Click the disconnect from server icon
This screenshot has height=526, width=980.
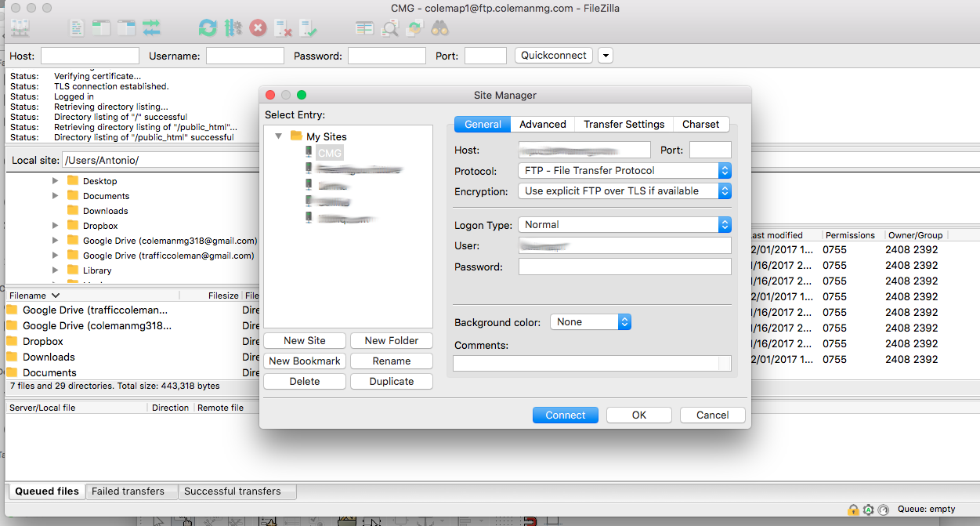pos(283,28)
